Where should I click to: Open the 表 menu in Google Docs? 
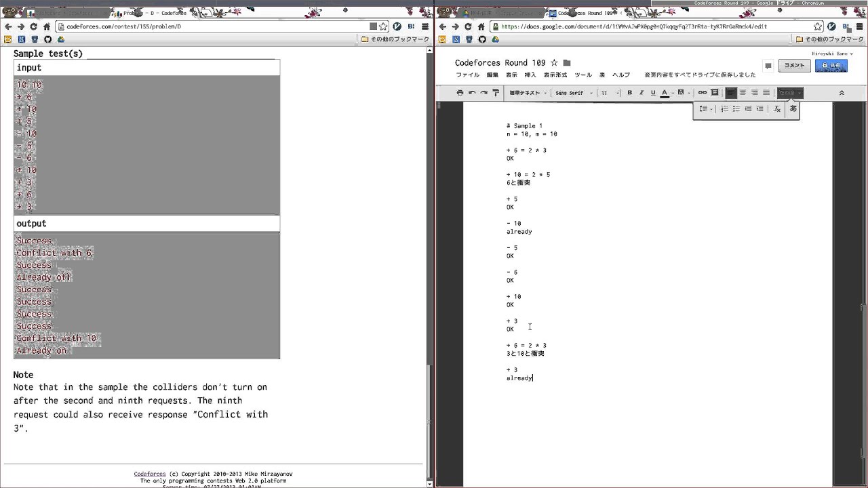click(602, 75)
